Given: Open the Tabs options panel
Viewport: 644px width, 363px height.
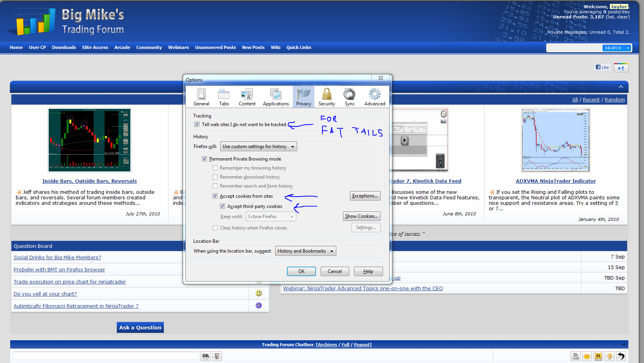Looking at the screenshot, I should click(x=224, y=97).
